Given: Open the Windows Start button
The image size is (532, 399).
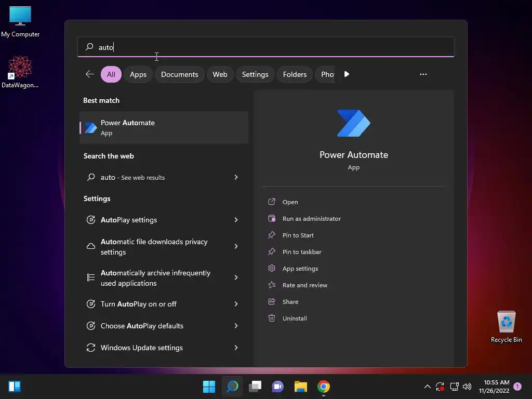Looking at the screenshot, I should point(209,387).
